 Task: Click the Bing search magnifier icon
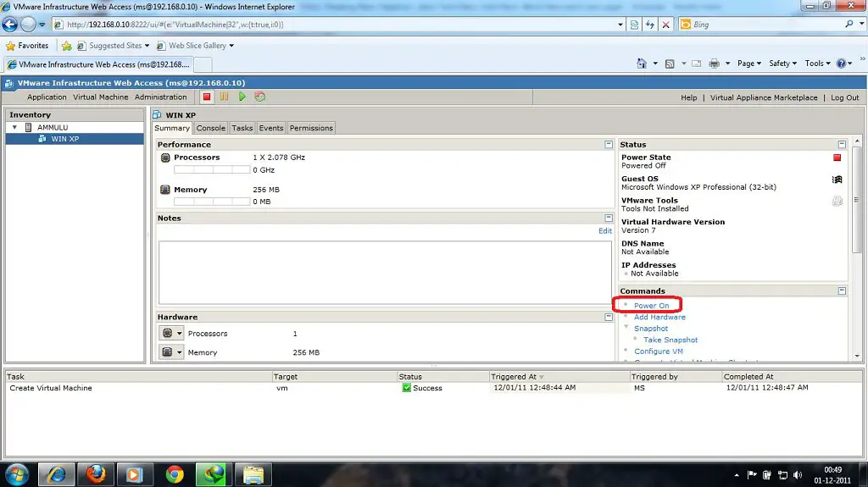click(x=849, y=25)
